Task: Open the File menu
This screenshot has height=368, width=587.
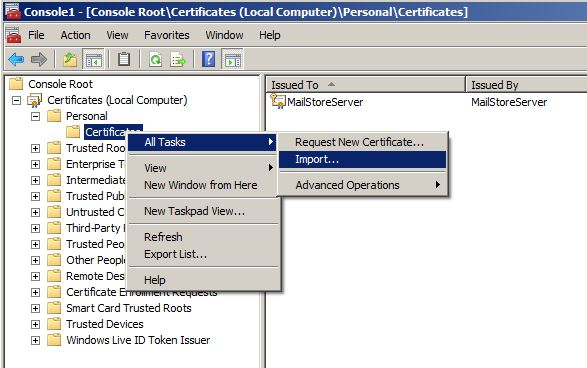Action: pyautogui.click(x=36, y=35)
